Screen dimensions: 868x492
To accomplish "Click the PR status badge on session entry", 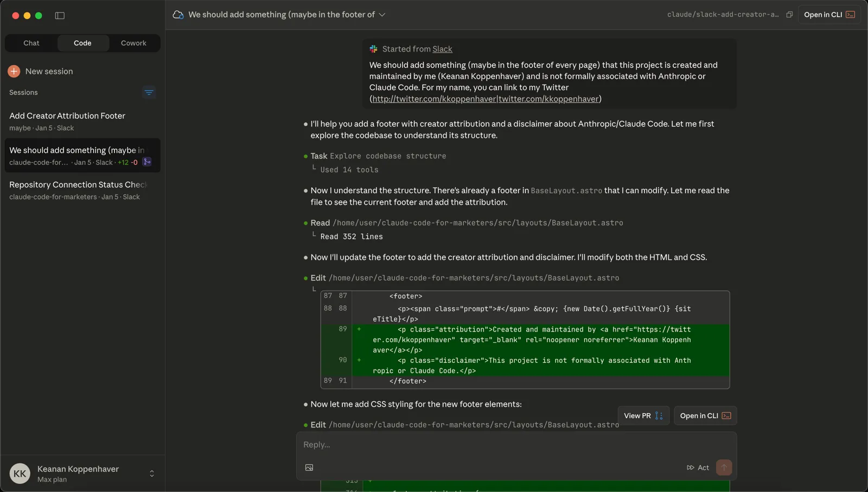I will (x=147, y=162).
